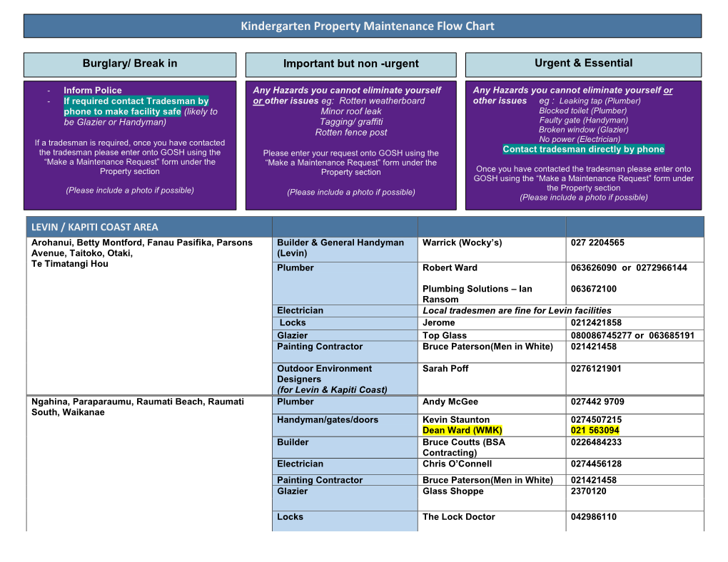Select the Andy McGee plumber contact
The height and width of the screenshot is (562, 728).
(x=450, y=402)
